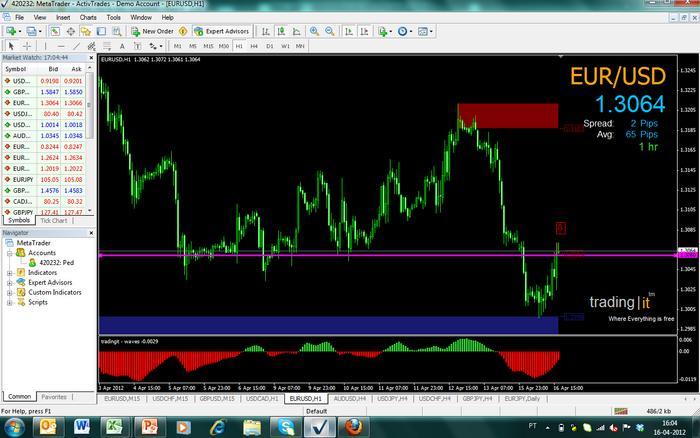Toggle the Chart Shift icon
700x438 pixels.
click(x=364, y=31)
